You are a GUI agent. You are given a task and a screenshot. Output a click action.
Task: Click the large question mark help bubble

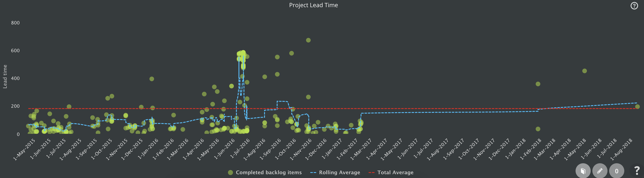click(x=636, y=170)
